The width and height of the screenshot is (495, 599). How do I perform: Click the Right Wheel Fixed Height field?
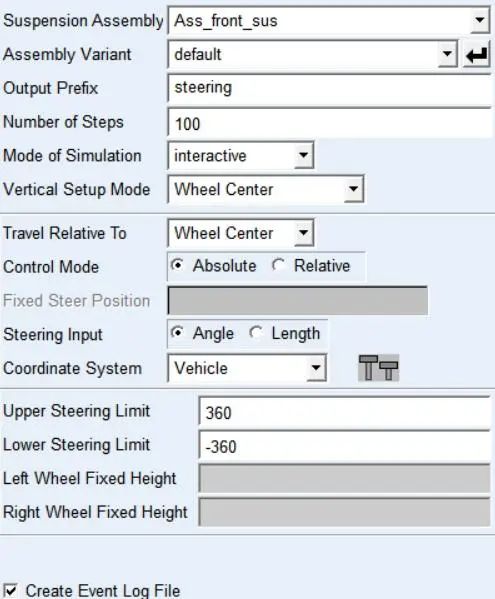[x=345, y=512]
